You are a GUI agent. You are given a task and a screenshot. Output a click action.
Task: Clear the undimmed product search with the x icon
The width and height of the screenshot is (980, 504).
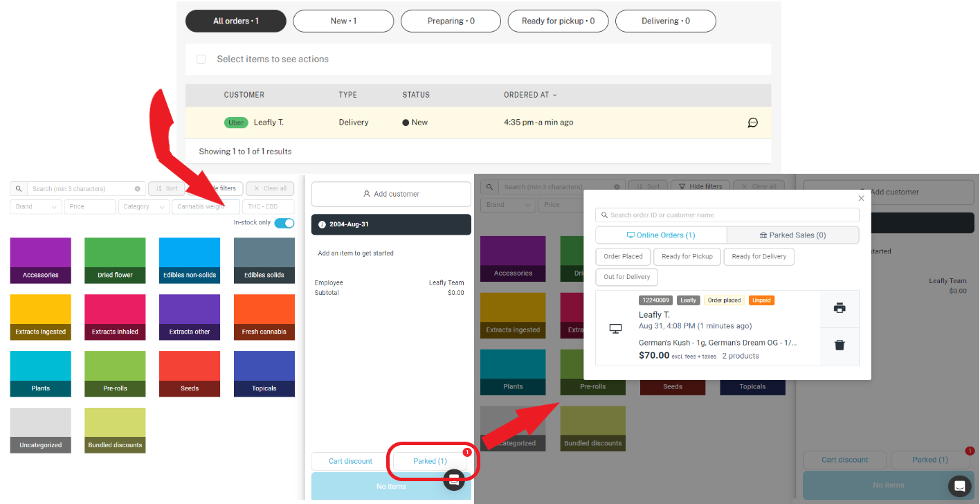click(x=137, y=188)
